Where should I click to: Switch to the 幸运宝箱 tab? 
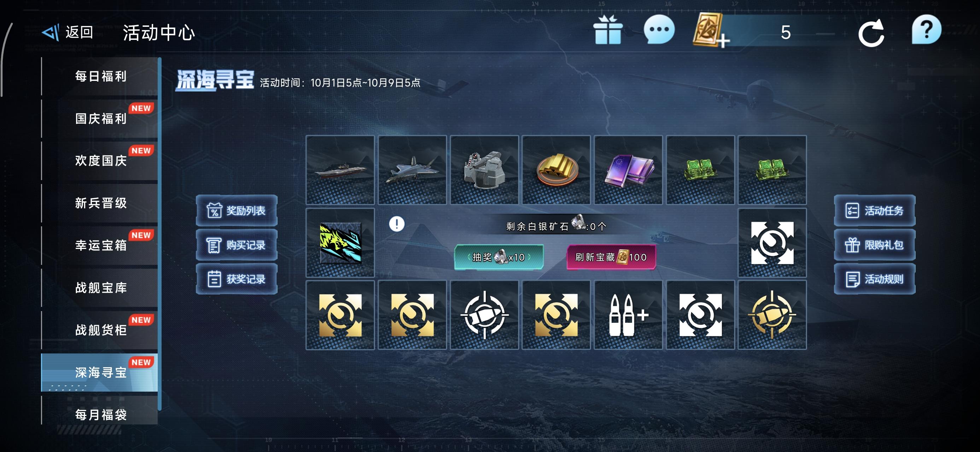coord(100,245)
